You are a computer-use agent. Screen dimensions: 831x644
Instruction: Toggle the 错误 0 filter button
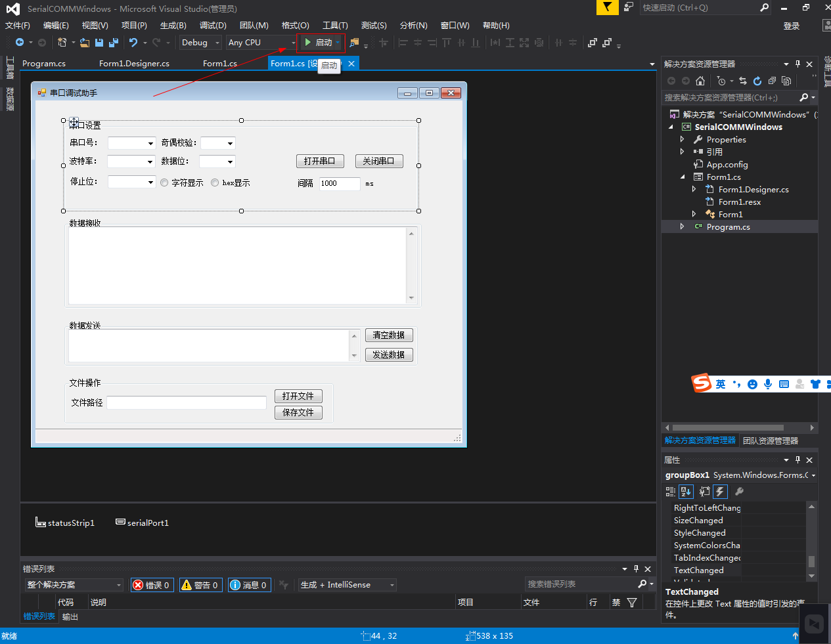[x=152, y=585]
